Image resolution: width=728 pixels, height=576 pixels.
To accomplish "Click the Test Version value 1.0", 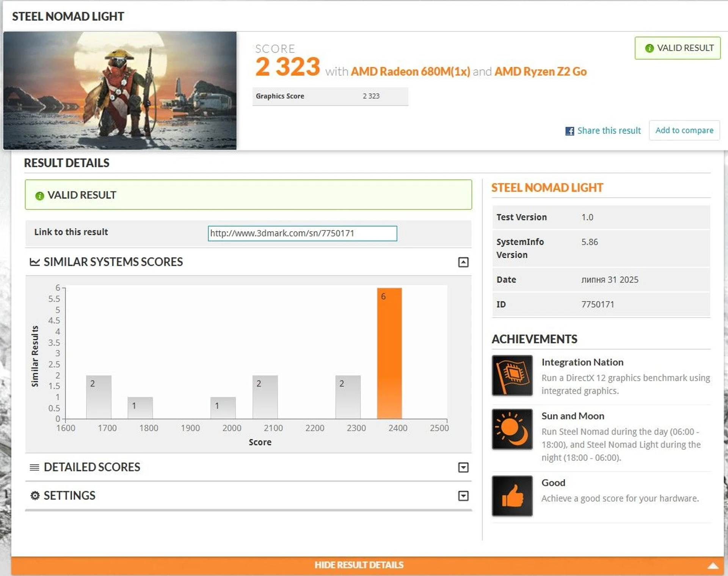I will (x=587, y=218).
